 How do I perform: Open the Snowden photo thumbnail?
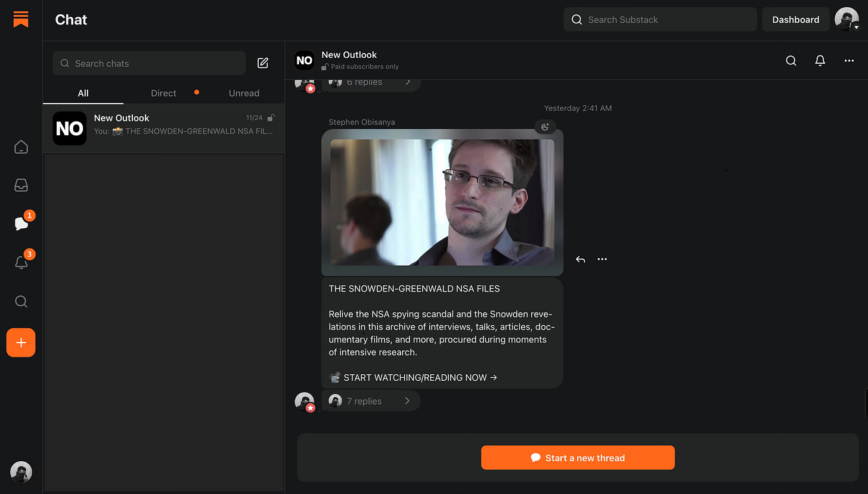(442, 202)
